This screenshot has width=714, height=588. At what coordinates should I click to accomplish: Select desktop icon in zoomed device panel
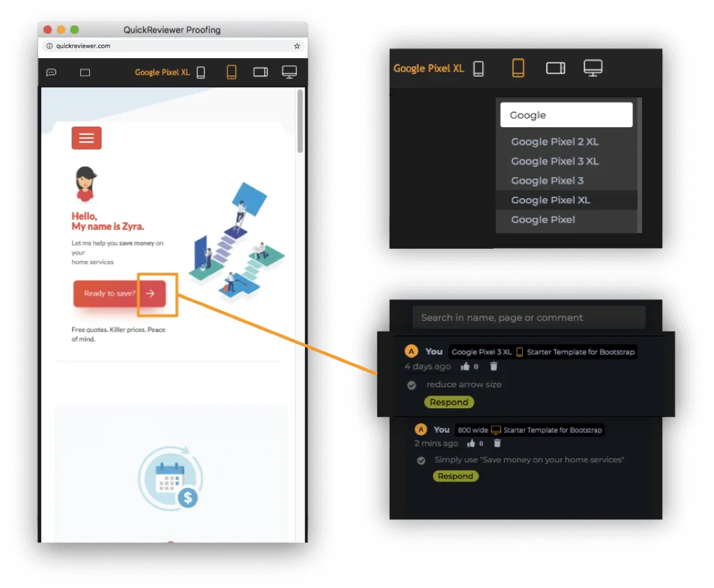[x=593, y=68]
